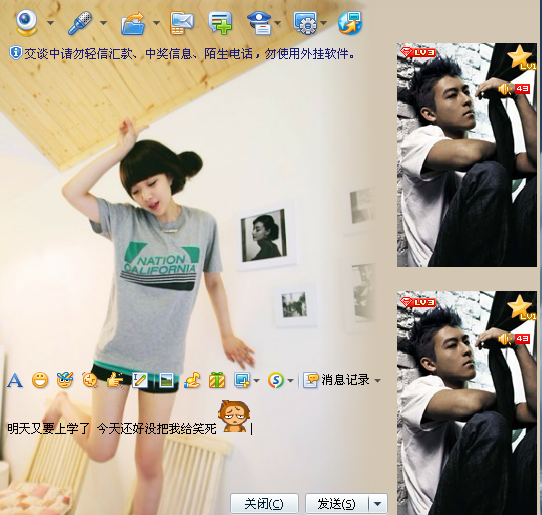Click the 发送(S) send button
Screen dimensions: 542x515
tap(337, 504)
